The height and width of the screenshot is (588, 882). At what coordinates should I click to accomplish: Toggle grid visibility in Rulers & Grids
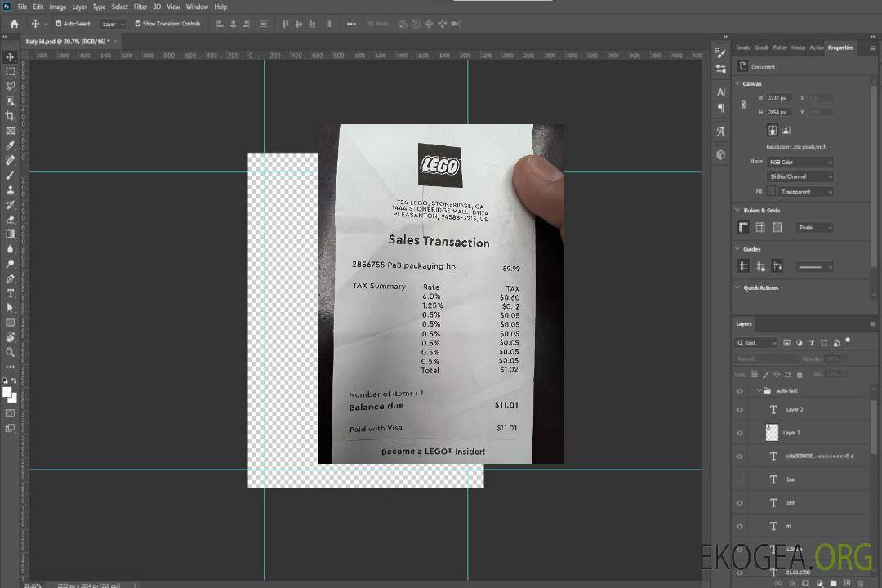(x=760, y=227)
